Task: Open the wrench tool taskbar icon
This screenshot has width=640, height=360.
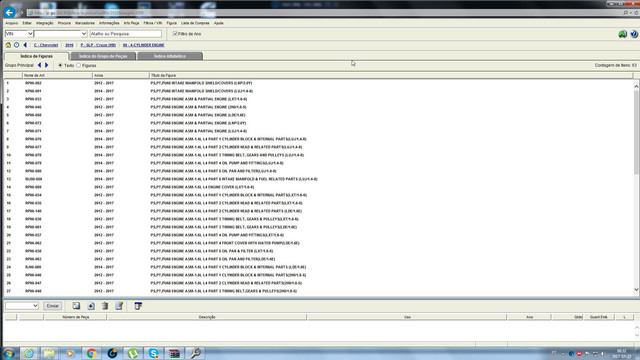Action: (195, 353)
